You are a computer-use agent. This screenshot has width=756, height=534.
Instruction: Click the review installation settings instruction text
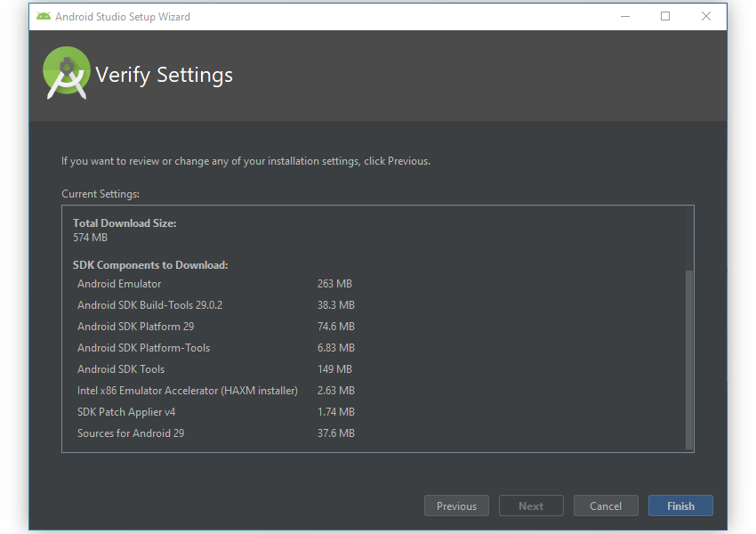[245, 161]
